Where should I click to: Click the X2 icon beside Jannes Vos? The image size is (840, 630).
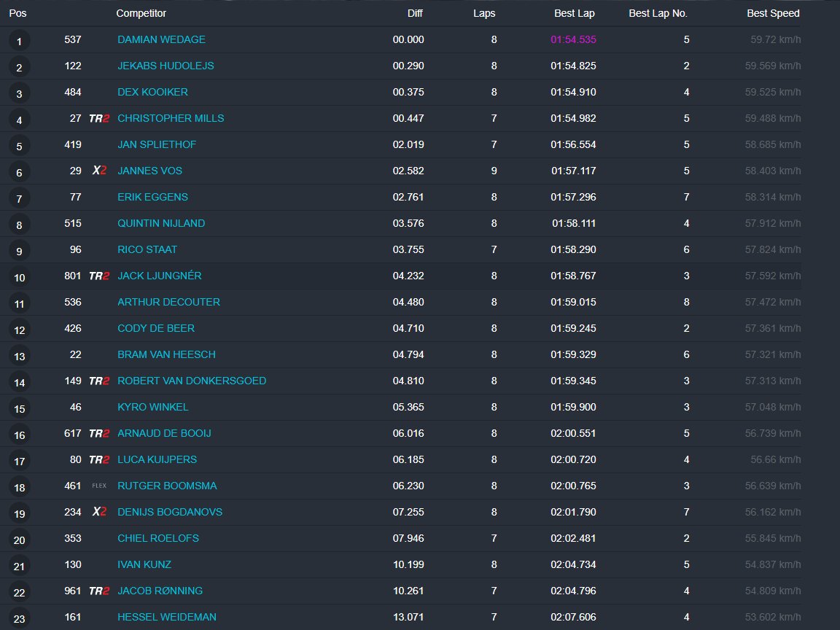[99, 171]
